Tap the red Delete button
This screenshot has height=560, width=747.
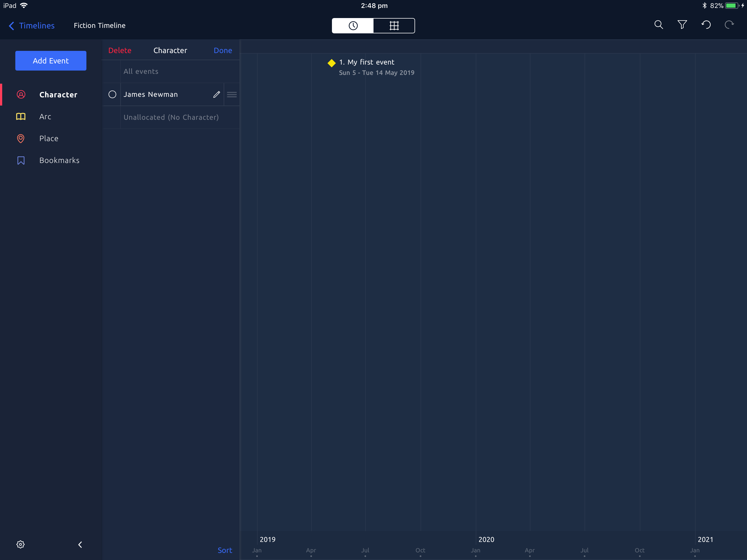click(x=119, y=50)
